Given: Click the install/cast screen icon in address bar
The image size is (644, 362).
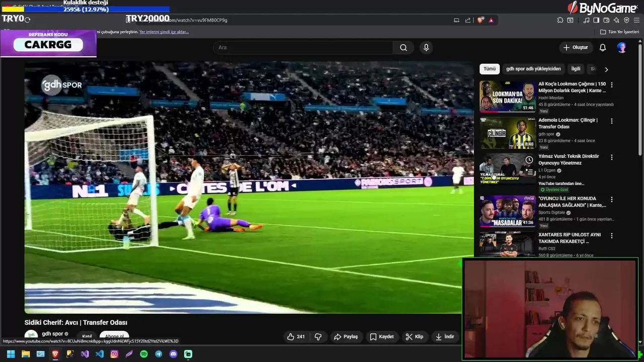Looking at the screenshot, I should coord(456,20).
